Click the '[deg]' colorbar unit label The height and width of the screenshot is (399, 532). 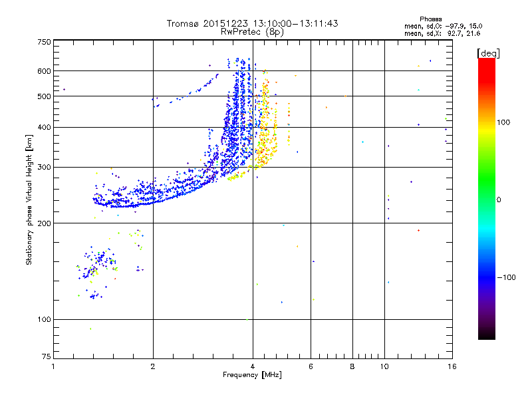[x=488, y=53]
